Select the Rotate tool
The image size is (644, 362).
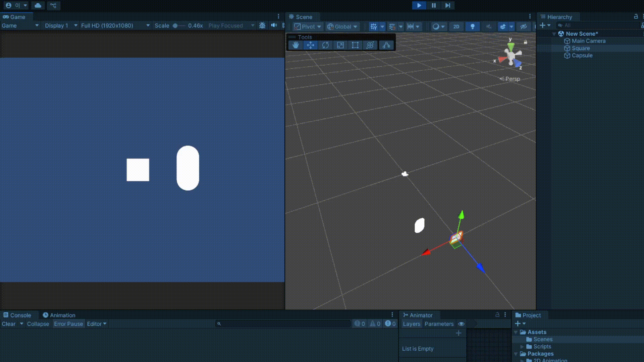325,45
